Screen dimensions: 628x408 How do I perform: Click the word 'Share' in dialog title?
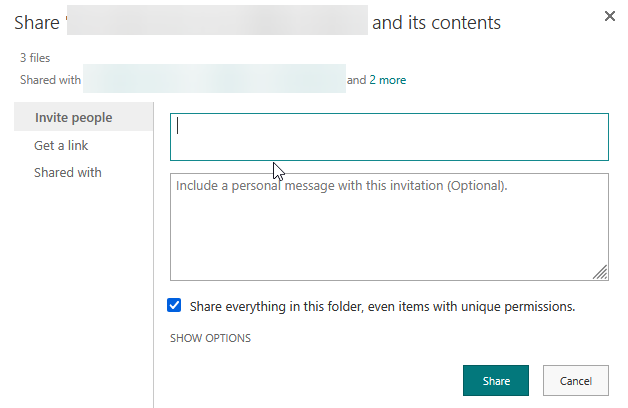[x=36, y=22]
